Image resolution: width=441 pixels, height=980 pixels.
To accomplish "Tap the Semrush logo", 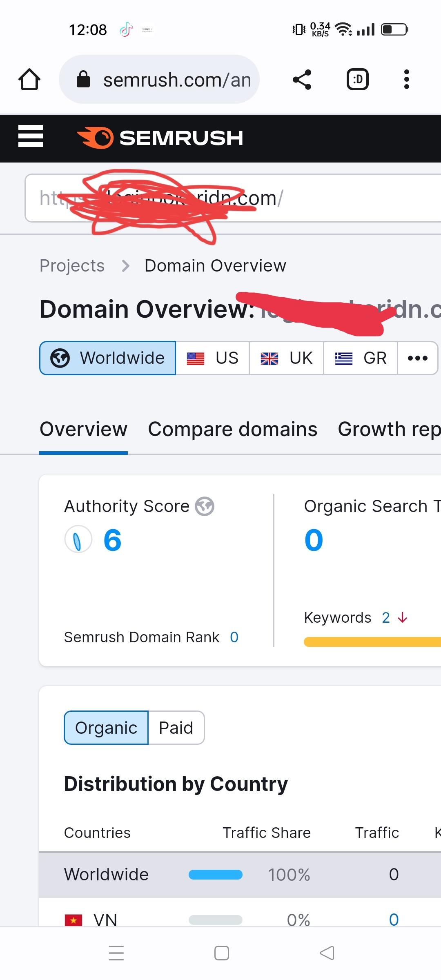I will point(160,138).
